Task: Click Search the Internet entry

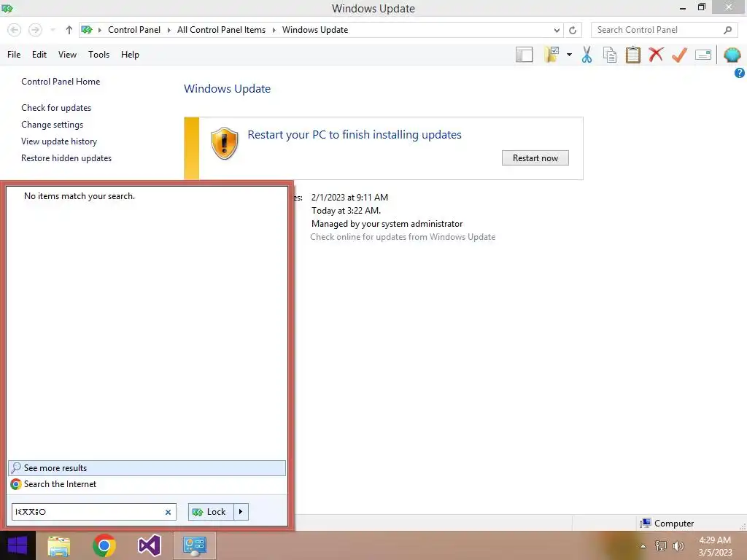Action: tap(60, 484)
